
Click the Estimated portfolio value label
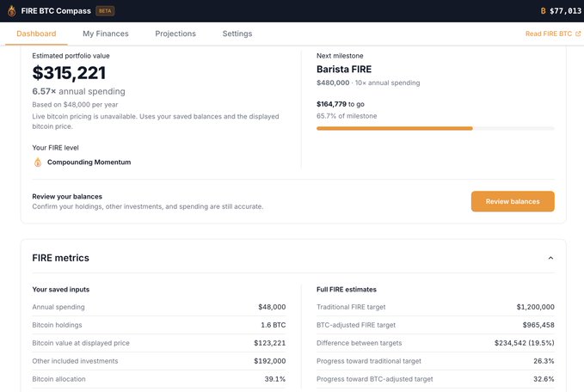click(71, 56)
